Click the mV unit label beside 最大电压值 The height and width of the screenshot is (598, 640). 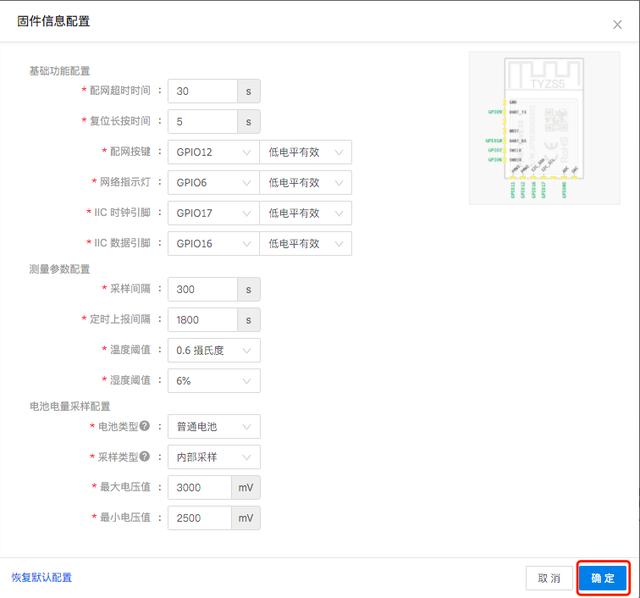[246, 487]
